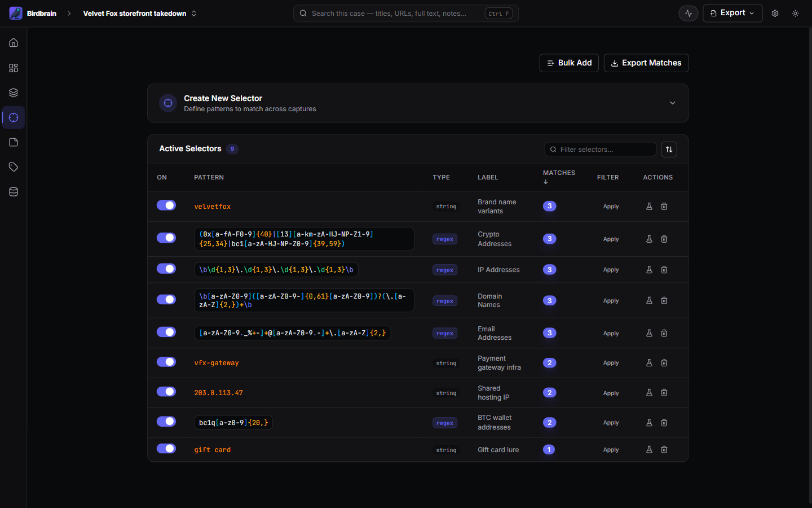Apply filter for Email Addresses
The height and width of the screenshot is (508, 812).
click(611, 334)
